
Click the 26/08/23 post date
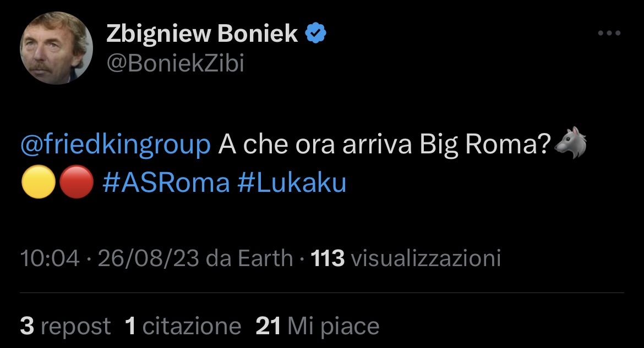coord(149,258)
